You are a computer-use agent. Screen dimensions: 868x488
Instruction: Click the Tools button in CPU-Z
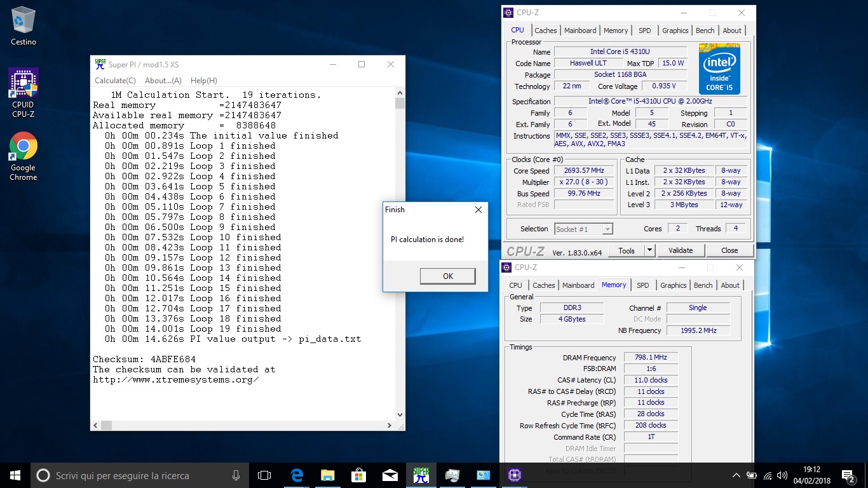(626, 250)
